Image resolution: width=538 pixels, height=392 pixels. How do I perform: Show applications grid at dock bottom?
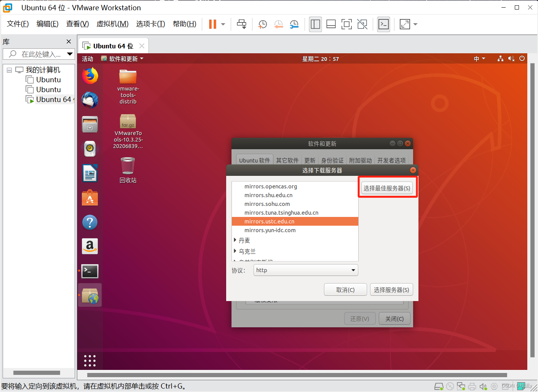tap(90, 360)
